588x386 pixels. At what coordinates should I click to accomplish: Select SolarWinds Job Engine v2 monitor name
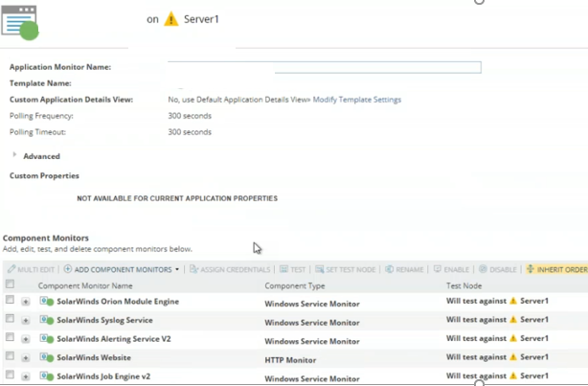click(103, 376)
